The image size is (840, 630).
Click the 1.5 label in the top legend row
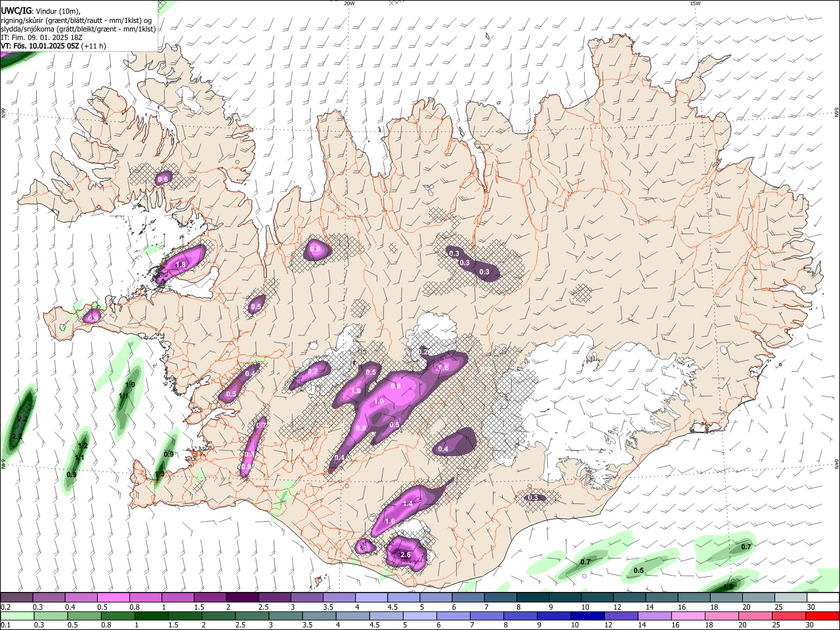click(x=199, y=607)
